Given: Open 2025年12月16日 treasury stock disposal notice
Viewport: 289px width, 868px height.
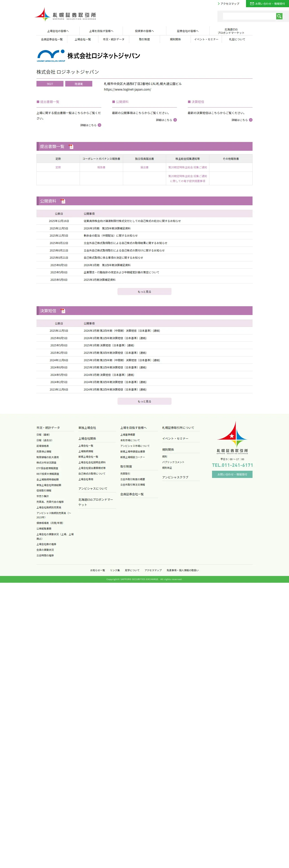Looking at the screenshot, I should pos(132,221).
